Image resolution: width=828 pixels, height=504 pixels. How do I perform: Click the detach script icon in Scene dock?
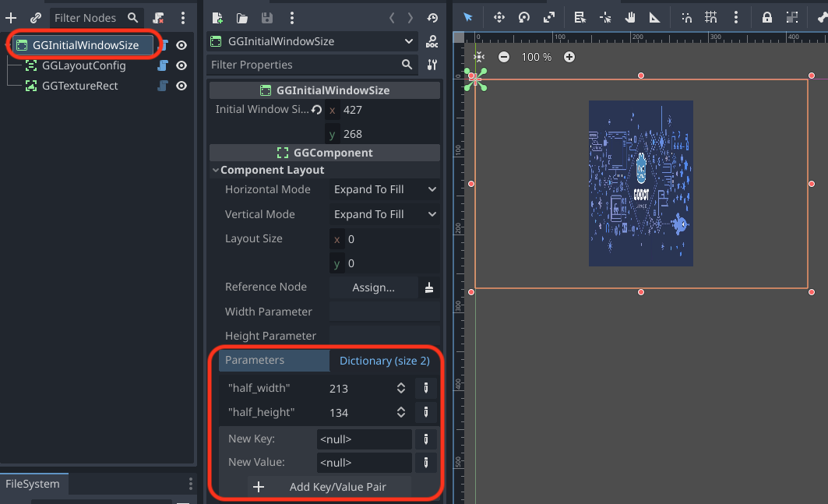[158, 18]
